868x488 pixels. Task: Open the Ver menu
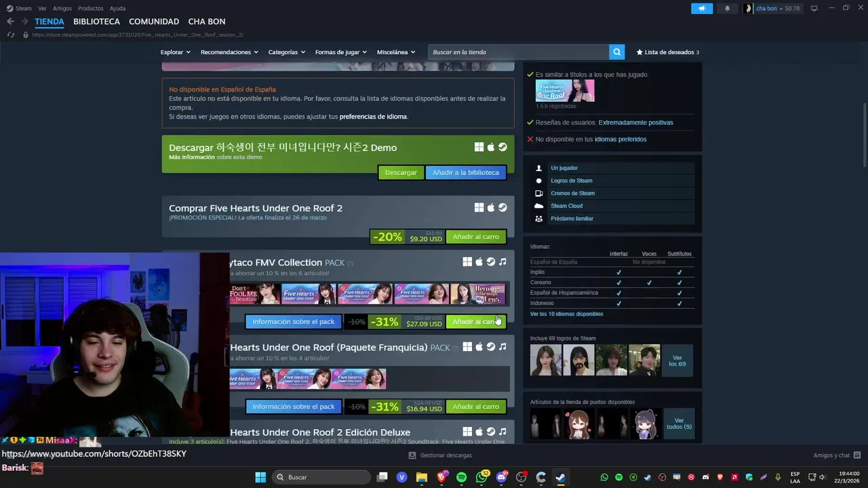42,8
